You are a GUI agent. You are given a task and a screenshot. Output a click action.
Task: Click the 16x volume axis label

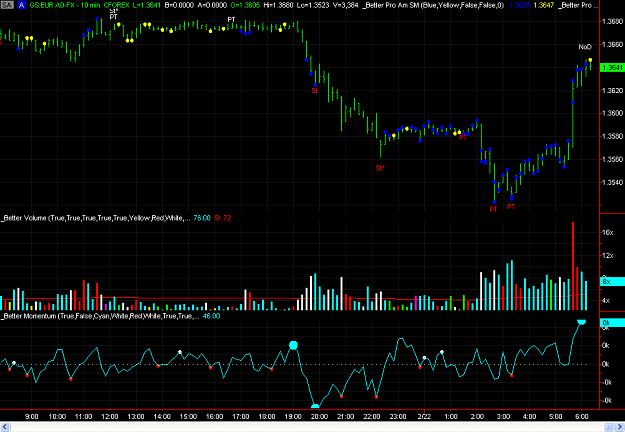click(607, 232)
